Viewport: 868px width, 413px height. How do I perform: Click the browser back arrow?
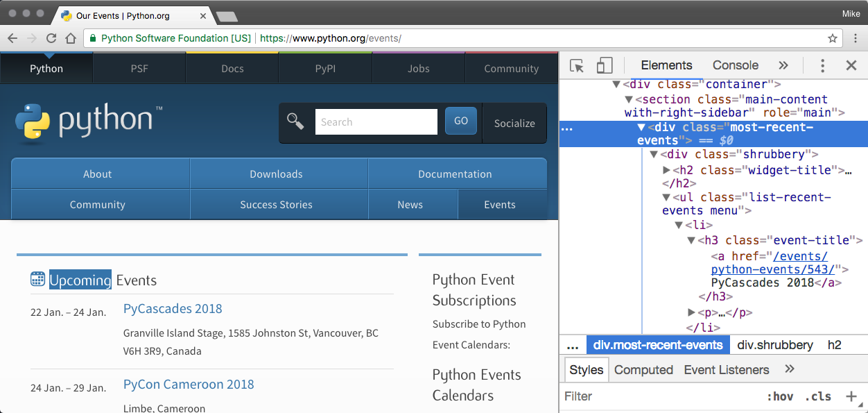pyautogui.click(x=12, y=39)
